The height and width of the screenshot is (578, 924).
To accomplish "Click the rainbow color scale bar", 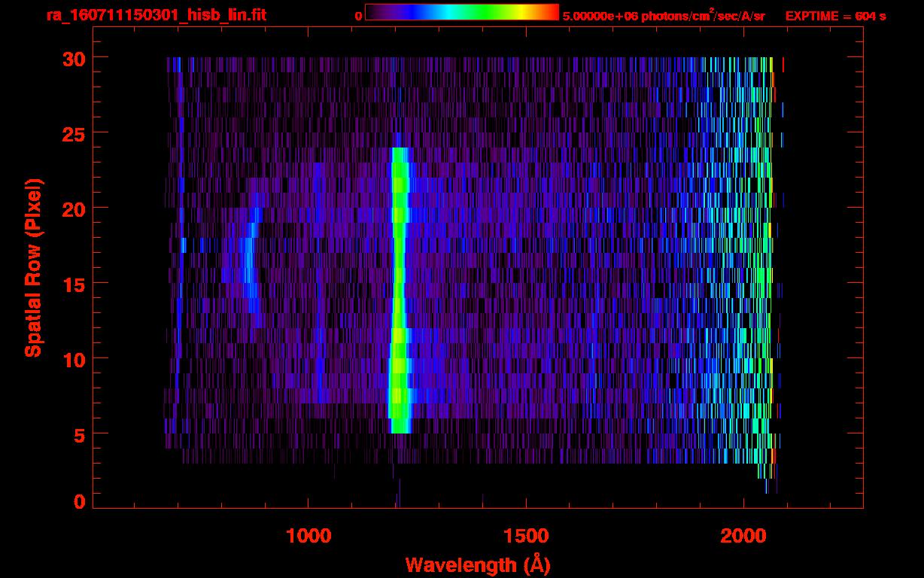I will coord(461,13).
